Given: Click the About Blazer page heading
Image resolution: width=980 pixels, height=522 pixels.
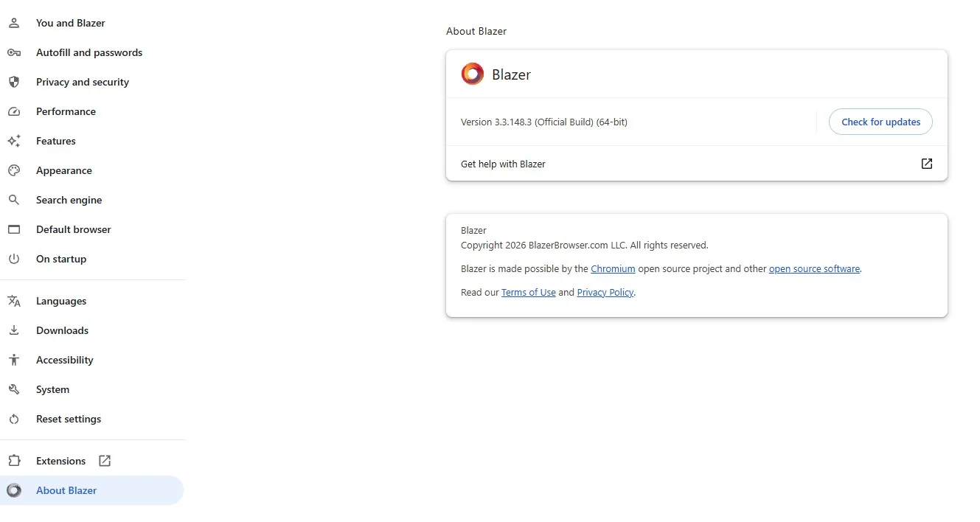Looking at the screenshot, I should click(x=476, y=31).
